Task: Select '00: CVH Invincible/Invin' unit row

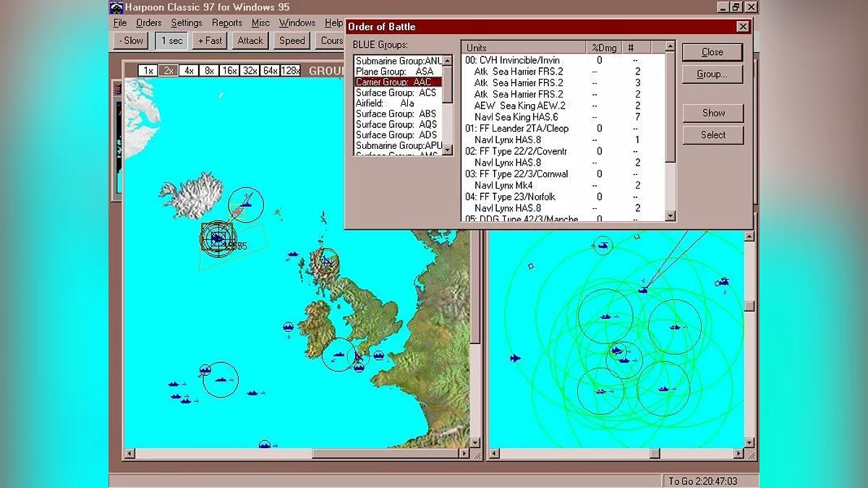Action: point(562,60)
